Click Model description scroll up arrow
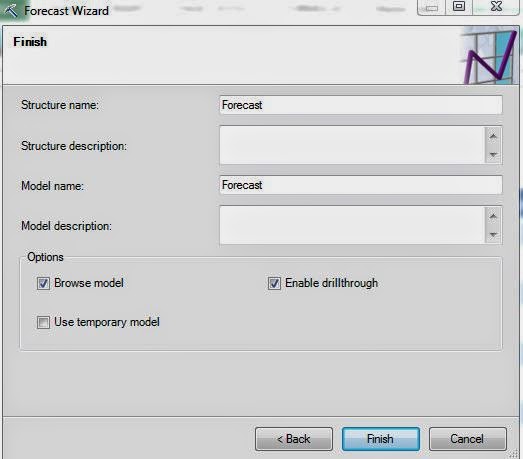Screen dimensions: 523x459 click(493, 216)
